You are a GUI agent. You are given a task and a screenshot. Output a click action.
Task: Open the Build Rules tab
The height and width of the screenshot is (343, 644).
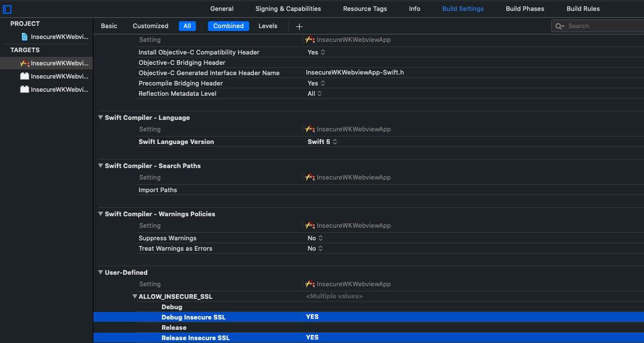tap(583, 9)
